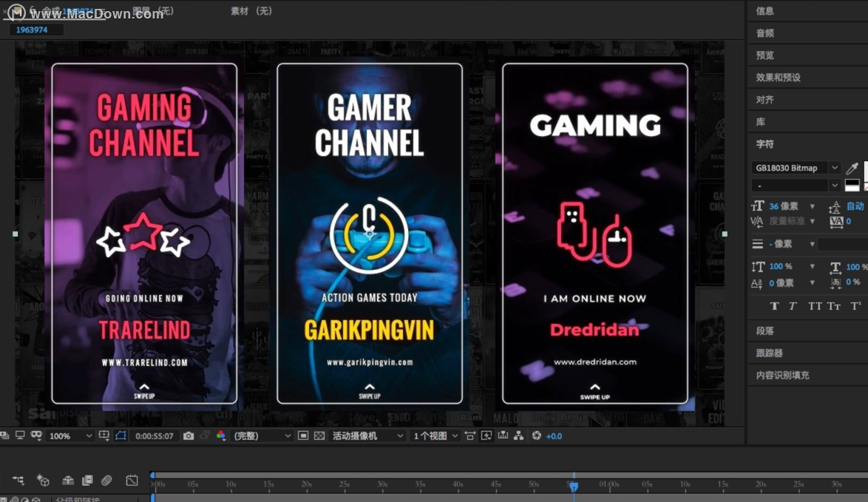Viewport: 868px width, 502px height.
Task: Click the 36 像素 font size value
Action: coord(783,206)
